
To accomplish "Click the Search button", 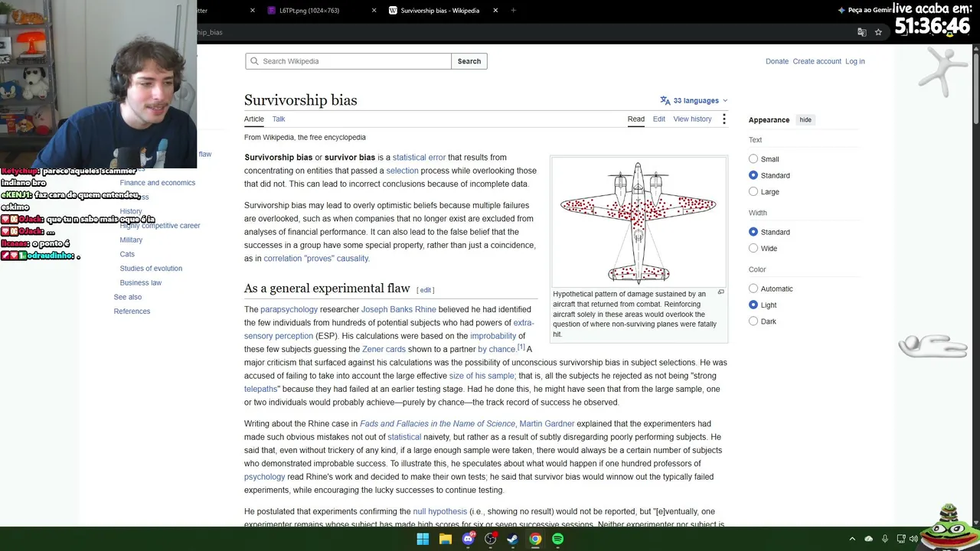I will pyautogui.click(x=469, y=61).
